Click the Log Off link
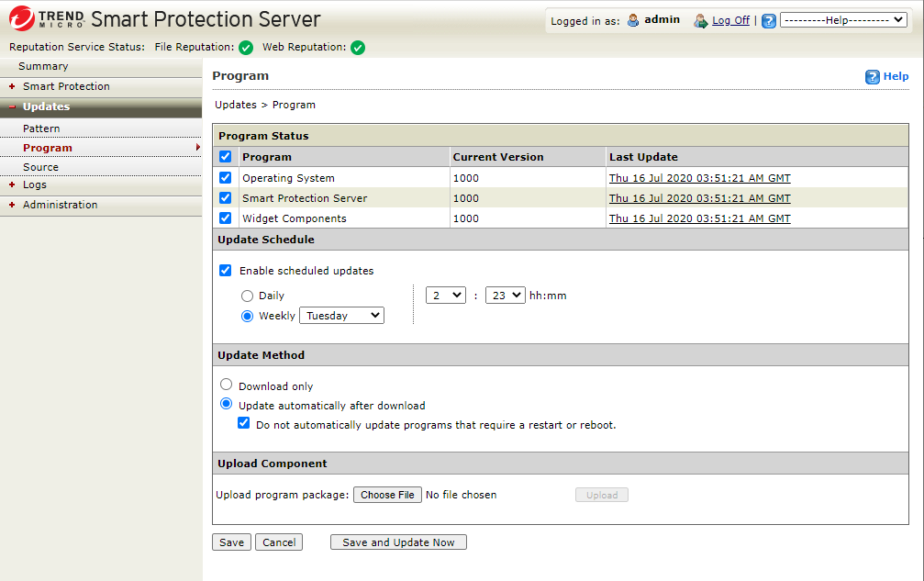The image size is (924, 581). click(730, 20)
